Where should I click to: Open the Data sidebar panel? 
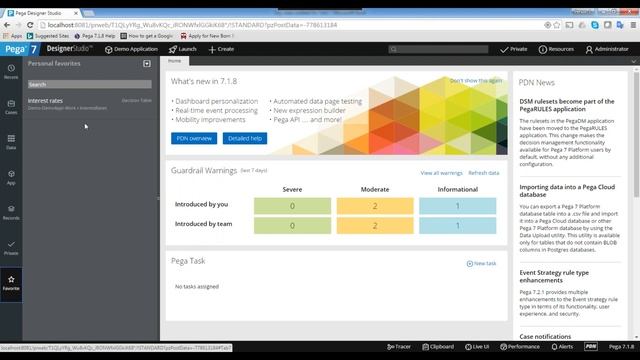[x=11, y=142]
